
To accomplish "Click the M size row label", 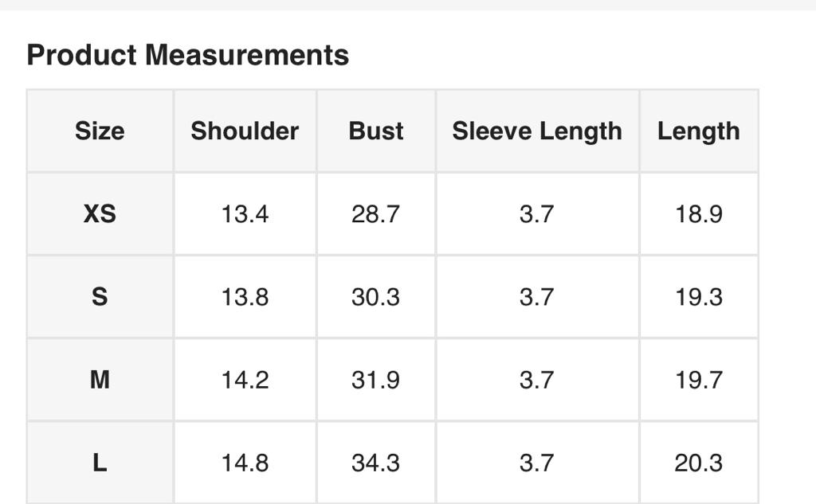I will click(x=100, y=380).
